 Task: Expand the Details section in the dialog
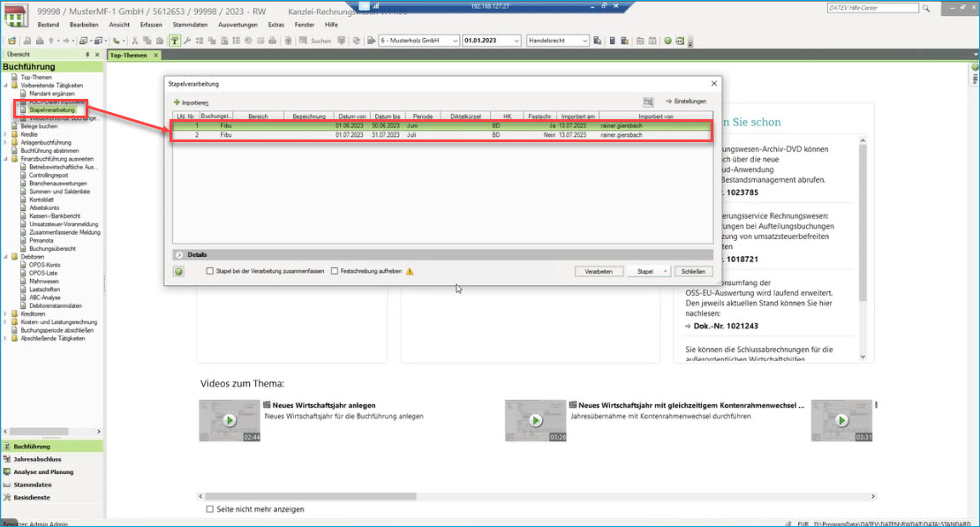(179, 255)
